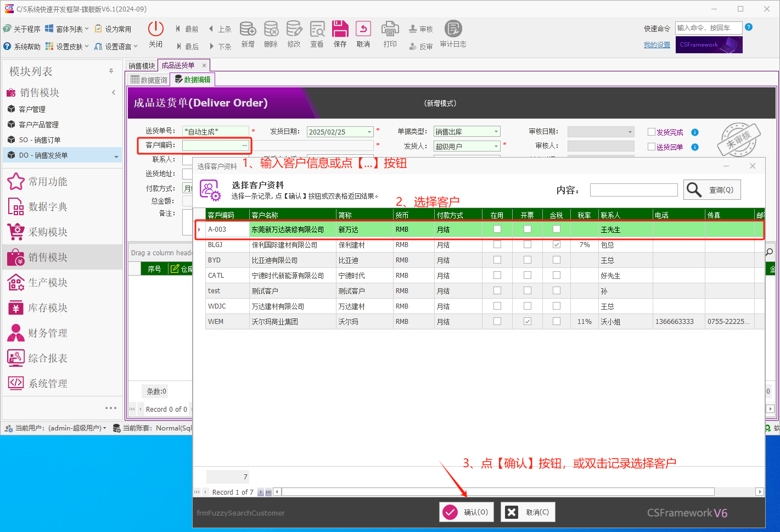The height and width of the screenshot is (532, 780).
Task: Open 系统管理 in sidebar
Action: click(x=37, y=384)
